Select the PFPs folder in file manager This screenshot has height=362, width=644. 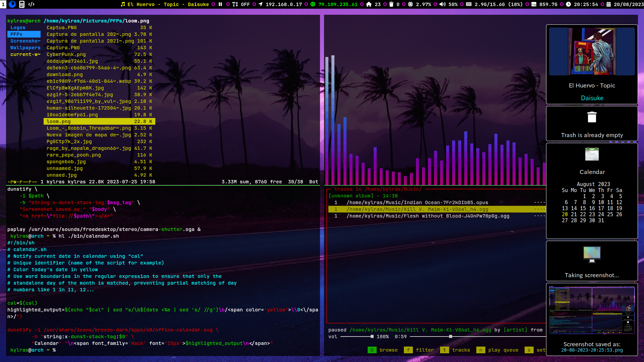coord(24,34)
